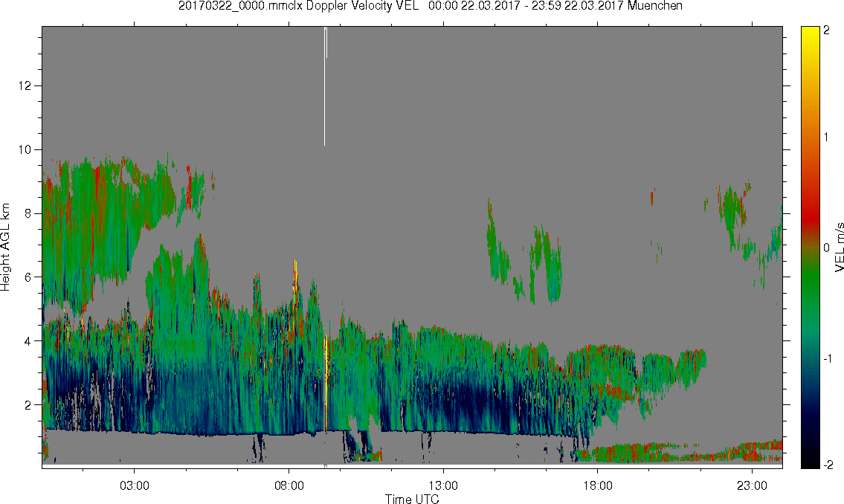
Task: Click the 8 km height tick label
Action: click(28, 213)
